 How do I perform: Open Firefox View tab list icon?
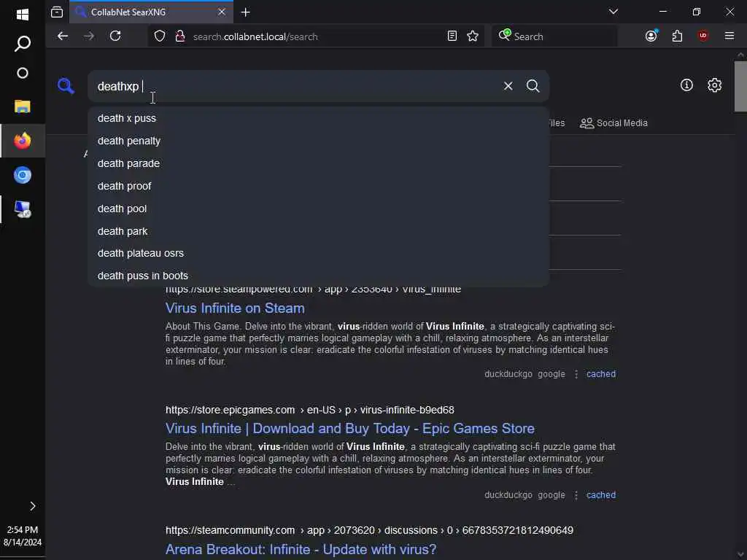tap(57, 12)
